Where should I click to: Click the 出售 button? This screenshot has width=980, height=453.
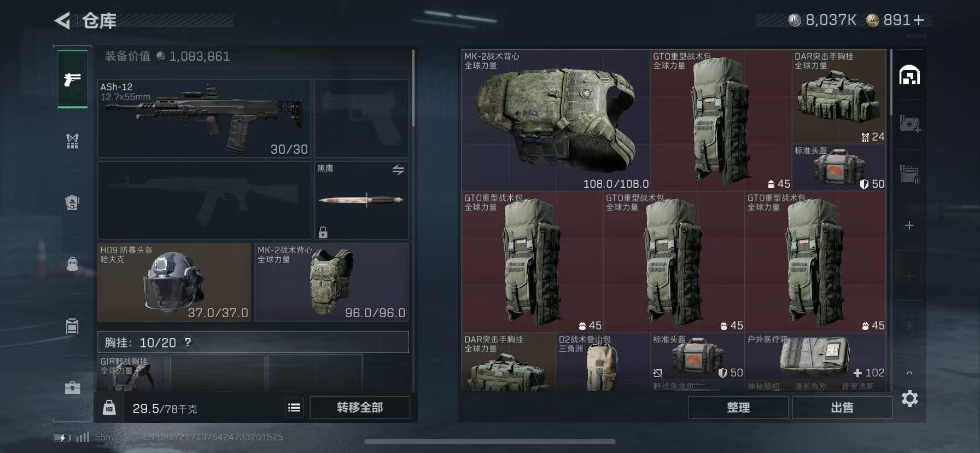(x=842, y=408)
